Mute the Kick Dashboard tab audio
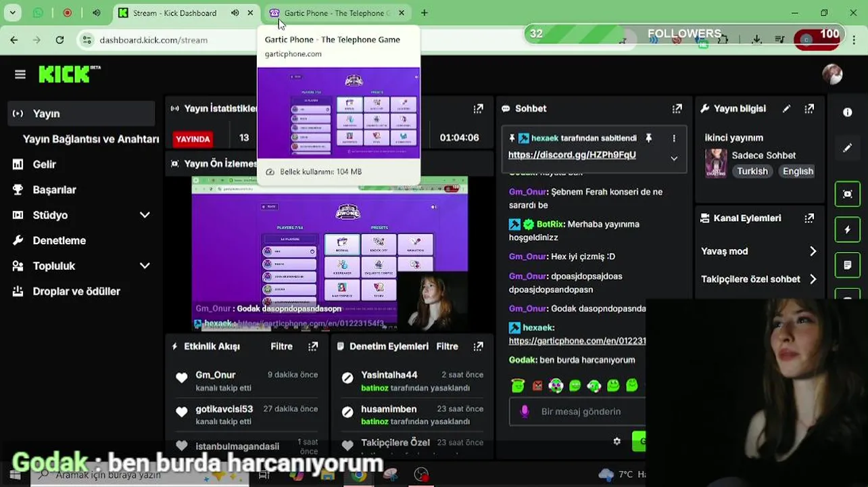 click(235, 13)
